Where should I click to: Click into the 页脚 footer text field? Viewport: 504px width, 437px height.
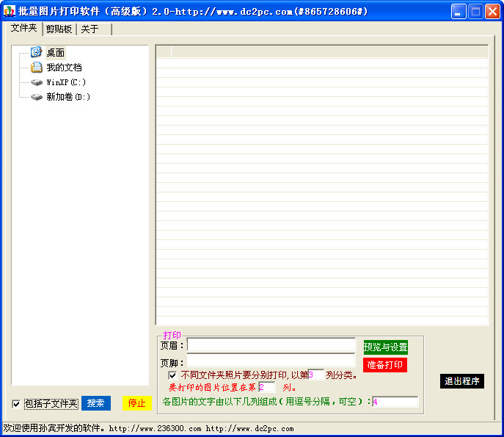coord(271,361)
